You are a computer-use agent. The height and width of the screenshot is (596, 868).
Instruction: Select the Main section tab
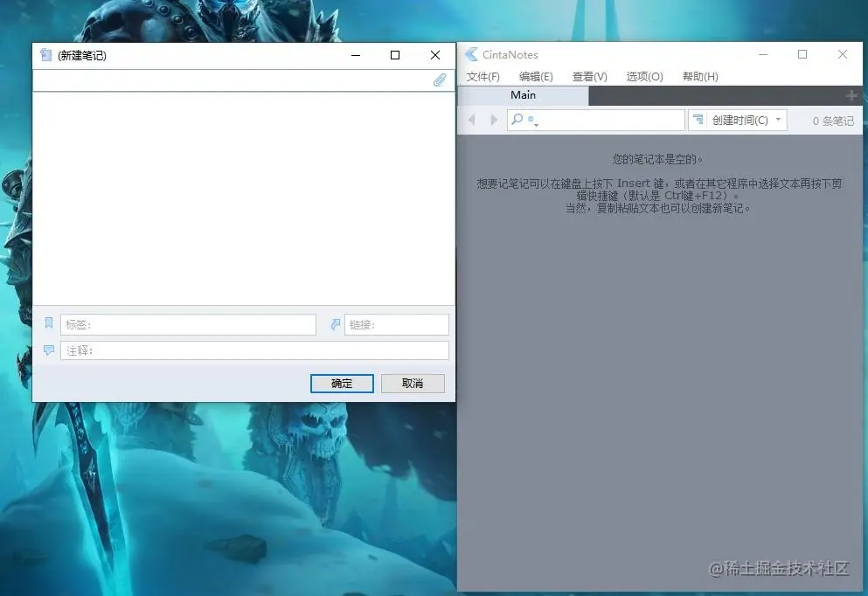pyautogui.click(x=523, y=95)
